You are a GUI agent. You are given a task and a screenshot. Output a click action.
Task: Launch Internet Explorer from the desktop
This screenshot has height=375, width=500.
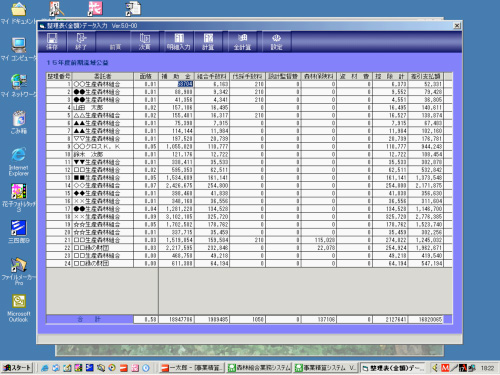tap(19, 161)
